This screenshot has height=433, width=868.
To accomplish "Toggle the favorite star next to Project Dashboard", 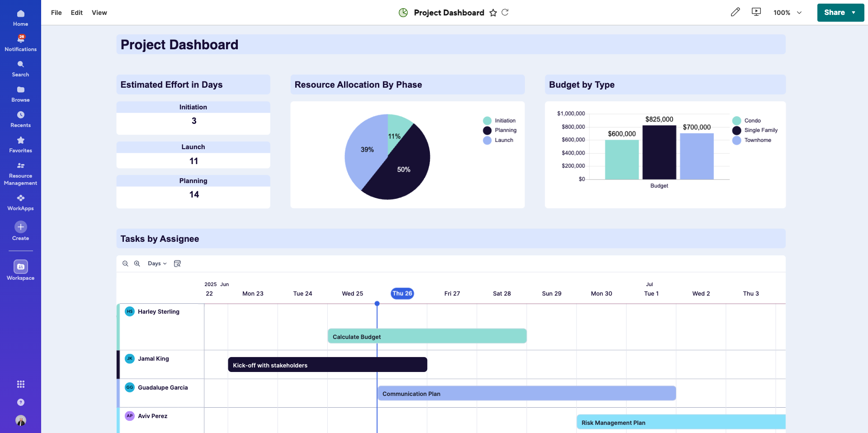I will [x=493, y=13].
